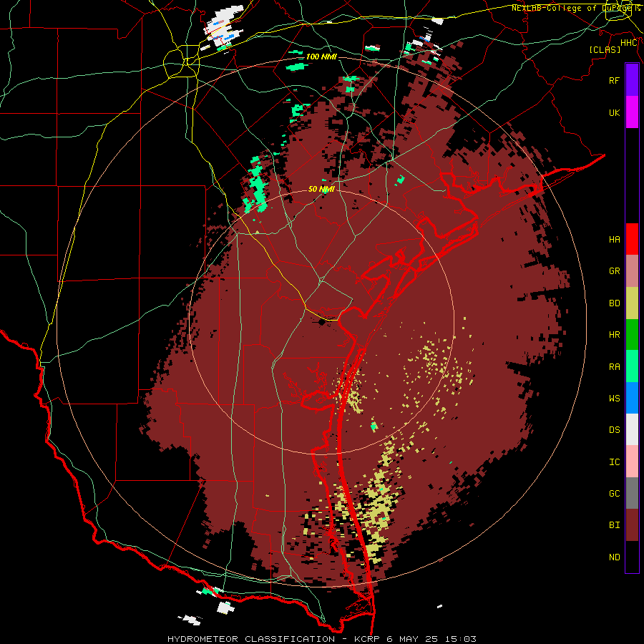Click the DS legend label
Screen dimensions: 644x644
tap(614, 429)
